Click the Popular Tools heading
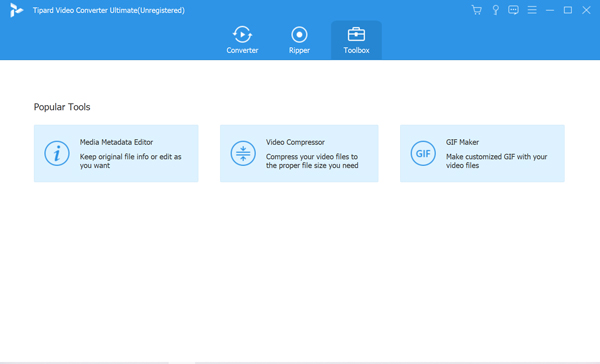Image resolution: width=600 pixels, height=364 pixels. coord(62,107)
